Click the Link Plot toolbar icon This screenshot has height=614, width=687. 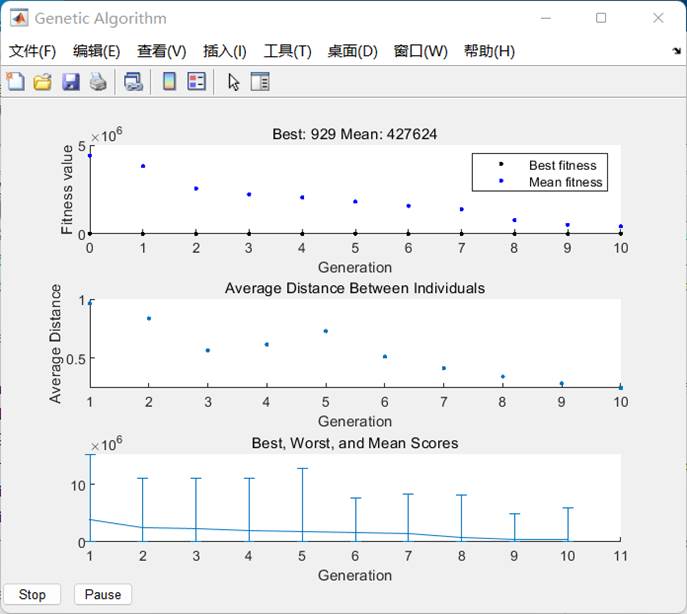click(x=133, y=83)
